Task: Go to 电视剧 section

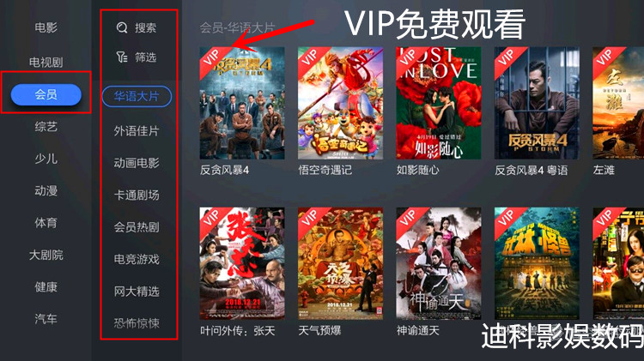Action: tap(46, 63)
